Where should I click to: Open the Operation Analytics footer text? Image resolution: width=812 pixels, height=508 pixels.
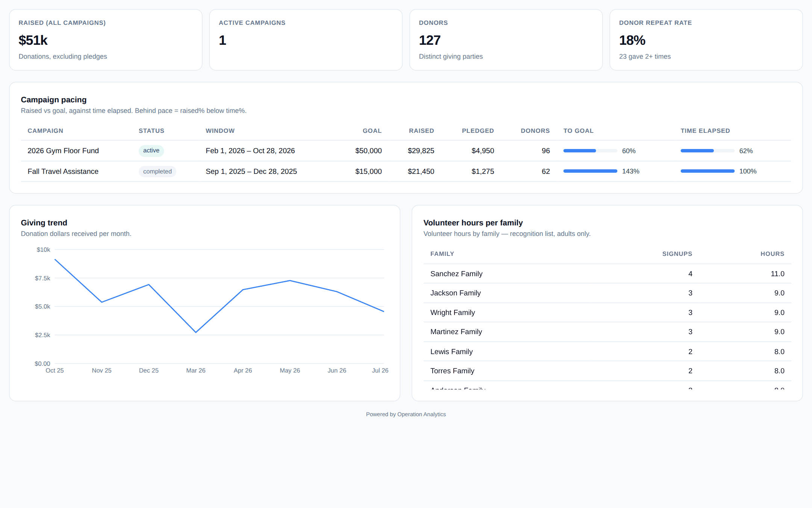pos(406,414)
